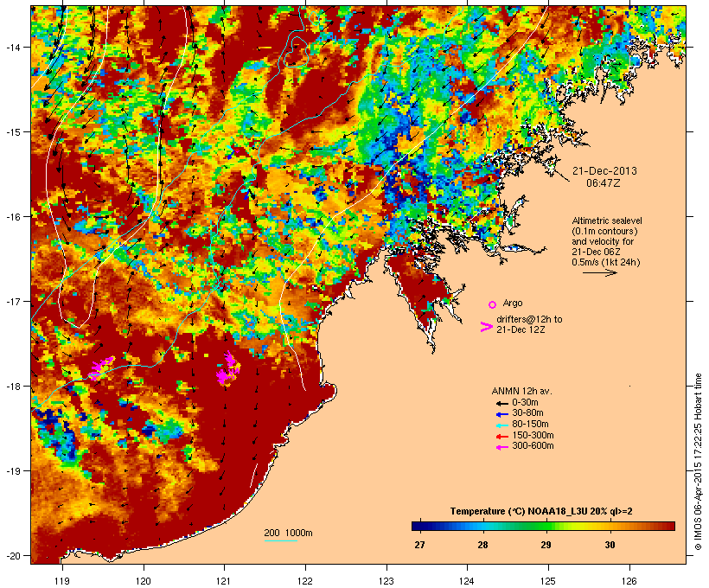Click '0.5m/s (1kt 24h)' velocity scale text
This screenshot has height=588, width=709.
606,262
